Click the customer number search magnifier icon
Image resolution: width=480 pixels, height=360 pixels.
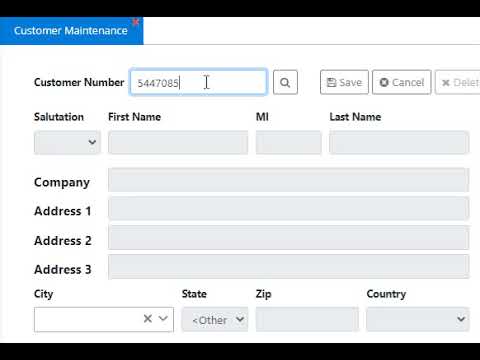coord(285,82)
